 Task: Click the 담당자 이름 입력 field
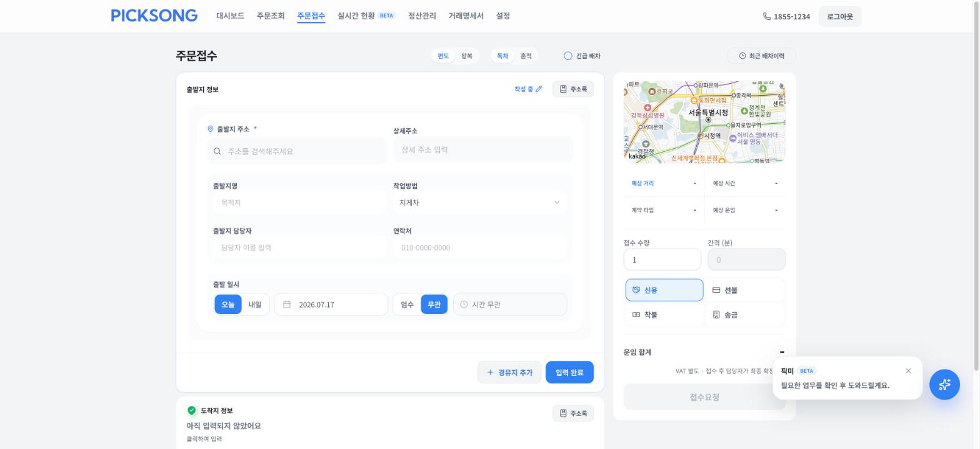click(300, 248)
